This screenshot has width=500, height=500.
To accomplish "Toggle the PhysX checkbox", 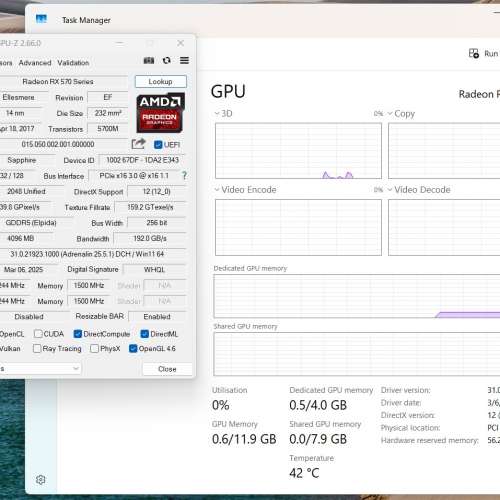I will tap(95, 348).
